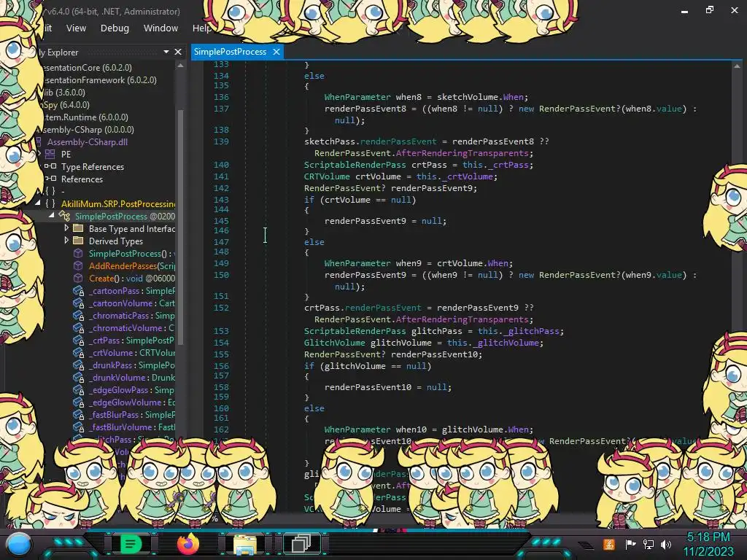
Task: Open the Action Center flag tray icon
Action: tap(630, 544)
